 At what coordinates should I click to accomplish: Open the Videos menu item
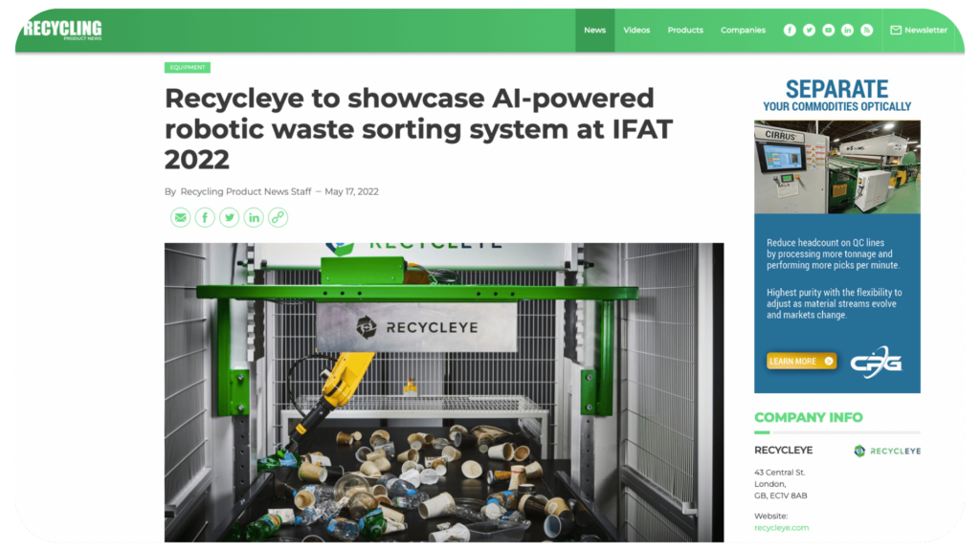(x=636, y=30)
